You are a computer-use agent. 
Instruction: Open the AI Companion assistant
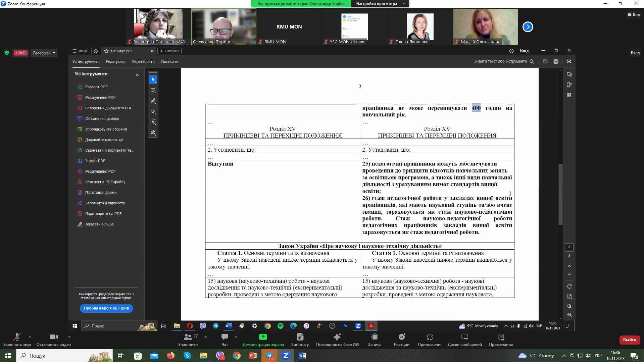click(337, 337)
